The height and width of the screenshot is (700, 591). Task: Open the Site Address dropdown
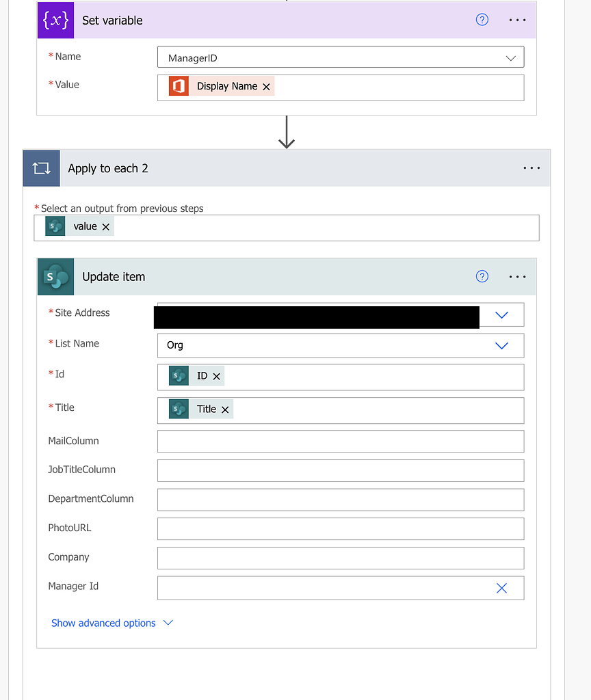pos(501,315)
